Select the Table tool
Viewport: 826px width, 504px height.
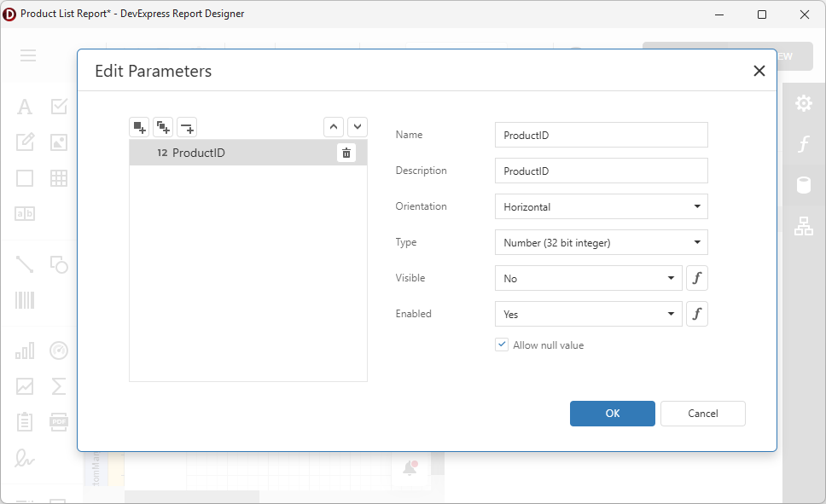pyautogui.click(x=58, y=177)
